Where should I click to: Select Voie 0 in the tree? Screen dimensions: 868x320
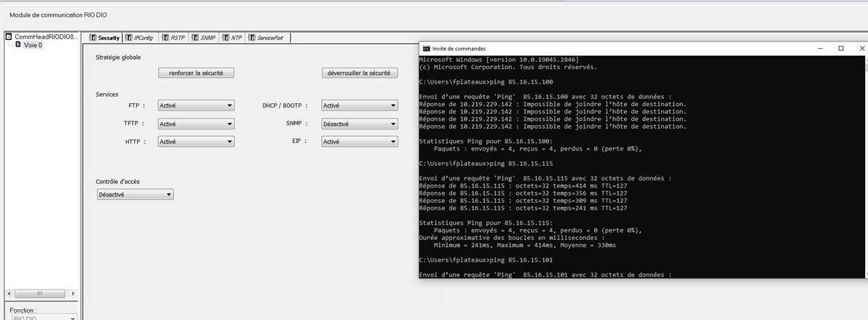coord(33,45)
